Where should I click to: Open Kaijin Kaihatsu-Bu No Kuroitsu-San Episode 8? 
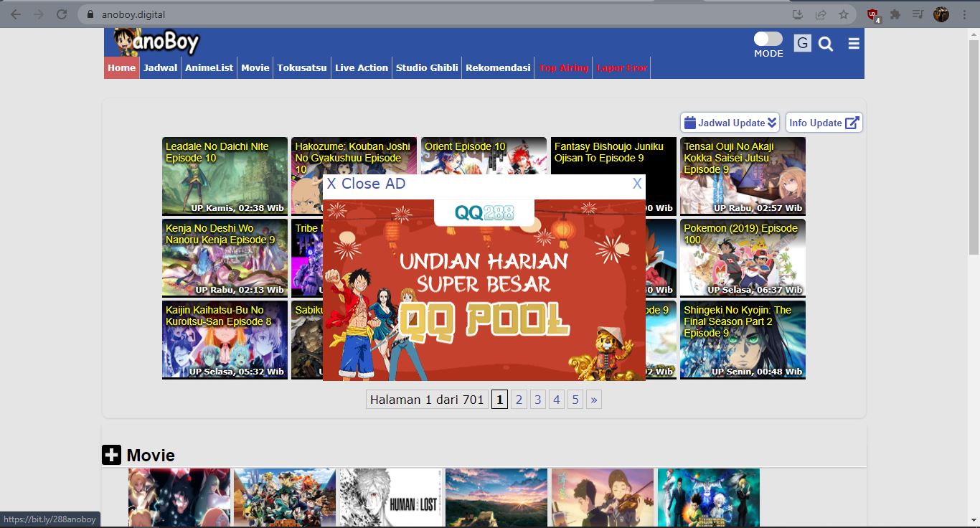tap(225, 339)
